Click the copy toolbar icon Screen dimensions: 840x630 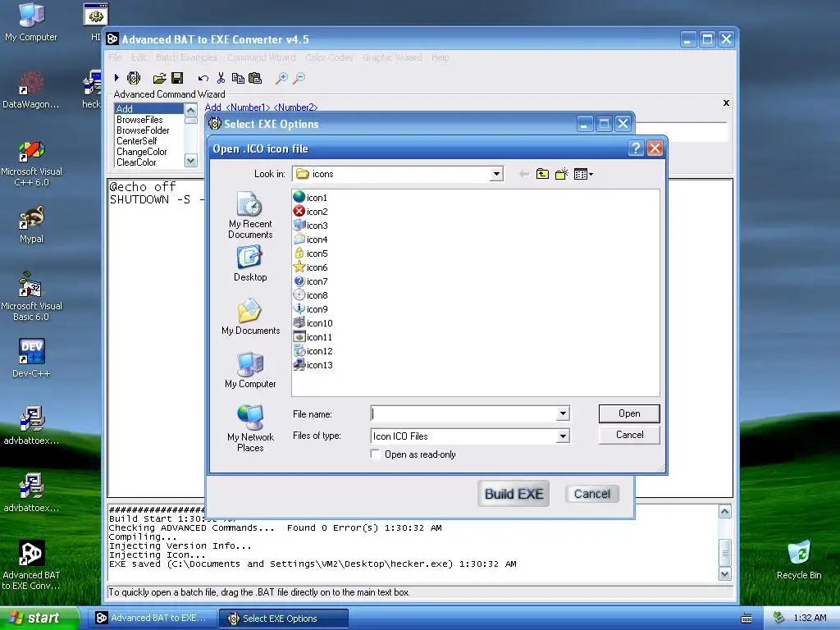click(x=238, y=78)
